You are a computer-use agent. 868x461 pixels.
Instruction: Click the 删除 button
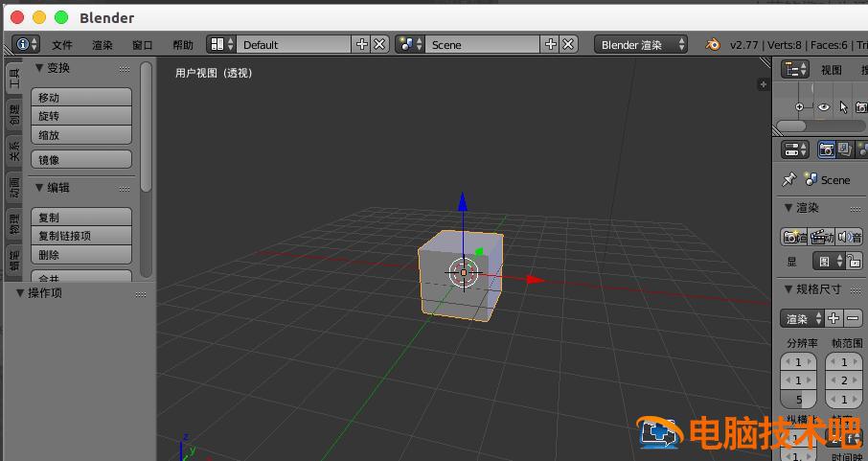coord(81,254)
